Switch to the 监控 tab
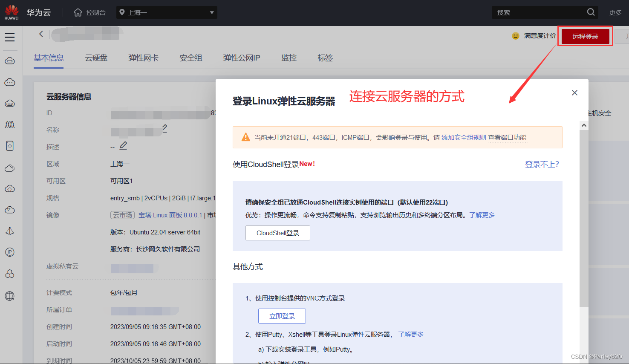 tap(289, 58)
